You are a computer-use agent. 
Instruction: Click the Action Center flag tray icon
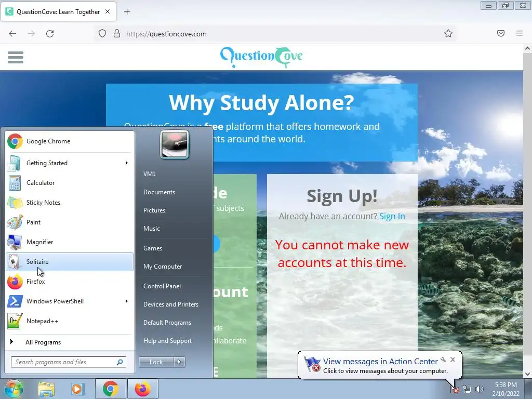pyautogui.click(x=454, y=389)
